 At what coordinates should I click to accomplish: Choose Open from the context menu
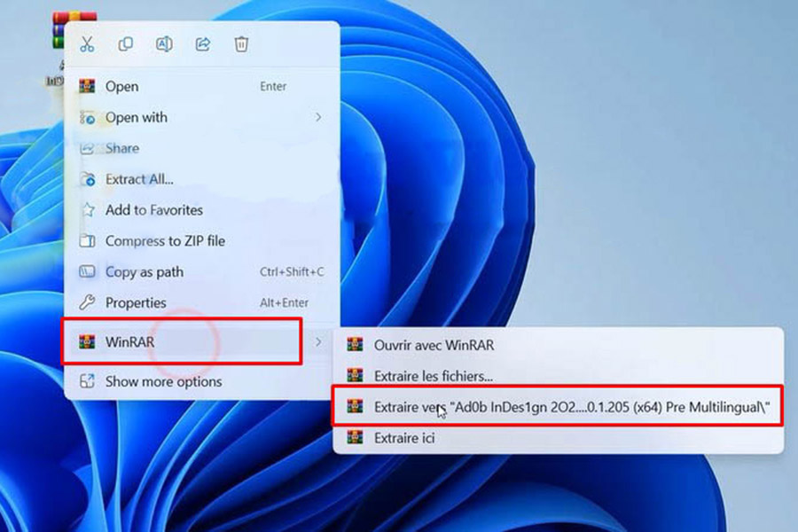(x=121, y=86)
